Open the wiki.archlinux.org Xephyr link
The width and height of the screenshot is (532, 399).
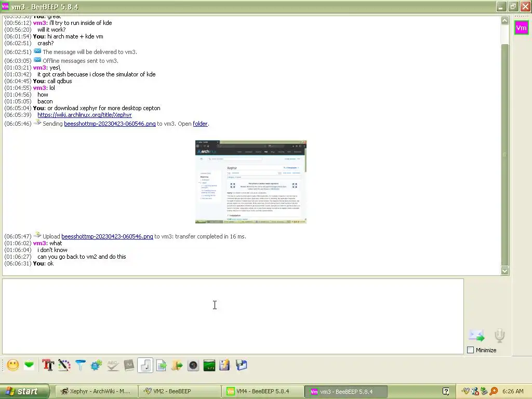[x=85, y=115]
